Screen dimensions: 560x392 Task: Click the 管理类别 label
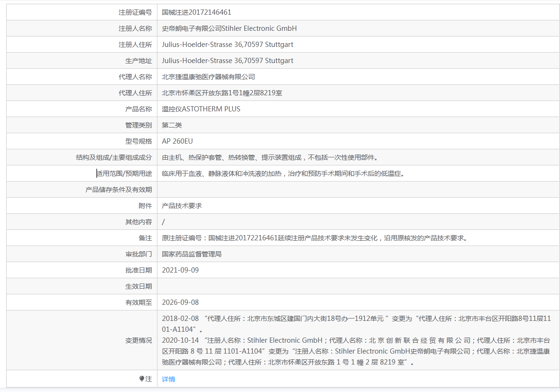click(x=138, y=125)
